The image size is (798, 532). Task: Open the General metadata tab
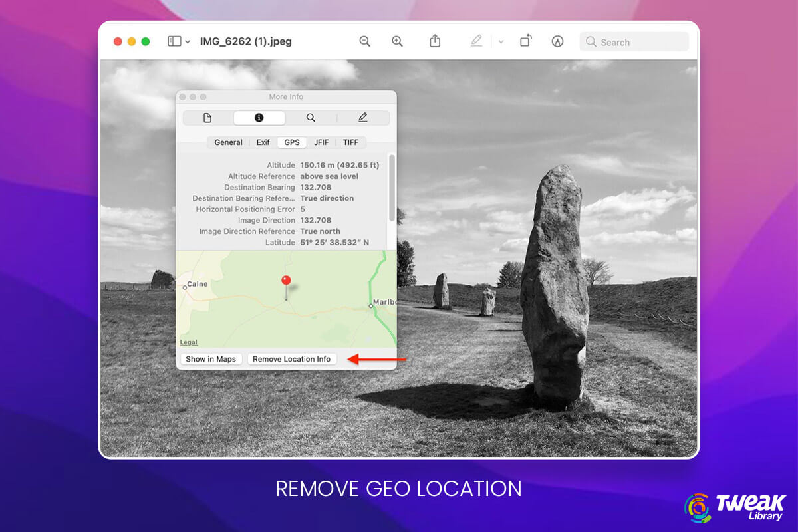228,142
